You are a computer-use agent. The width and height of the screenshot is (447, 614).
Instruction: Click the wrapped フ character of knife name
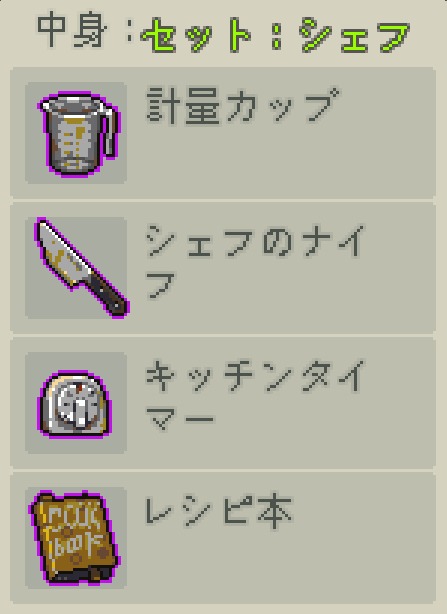(x=160, y=285)
